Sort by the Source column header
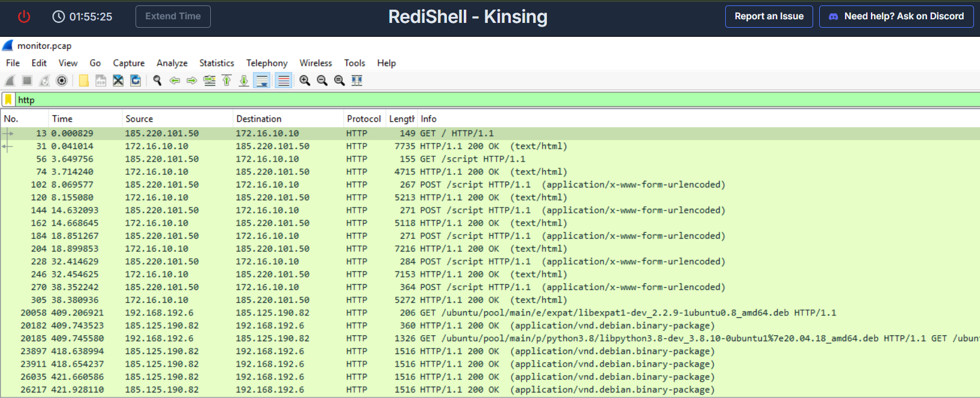Screen dimensions: 980x398 click(x=177, y=119)
